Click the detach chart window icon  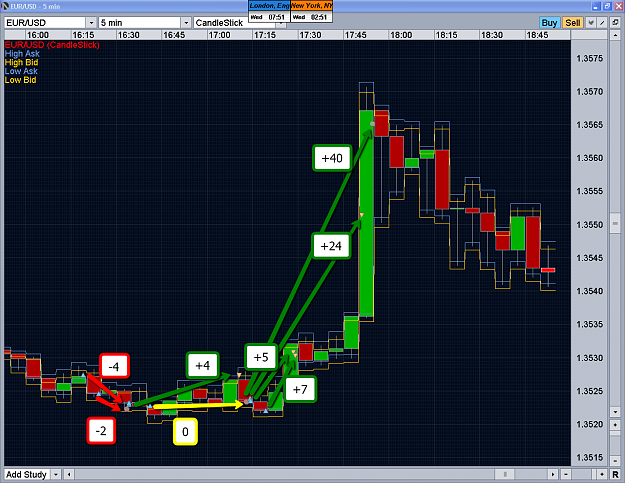616,23
